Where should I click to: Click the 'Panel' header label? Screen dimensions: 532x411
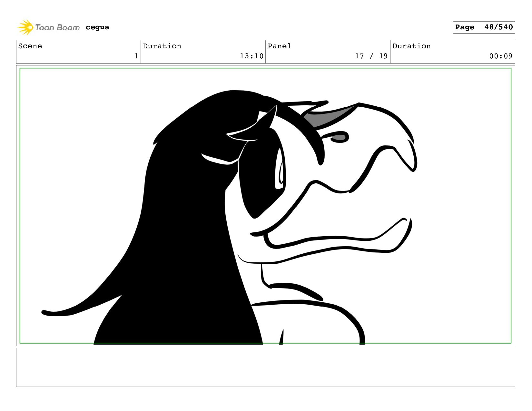click(279, 46)
